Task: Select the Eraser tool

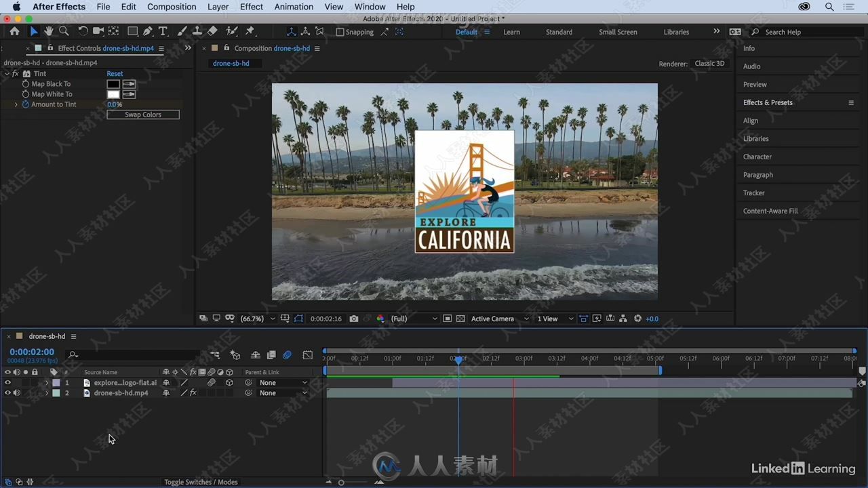Action: (x=212, y=31)
